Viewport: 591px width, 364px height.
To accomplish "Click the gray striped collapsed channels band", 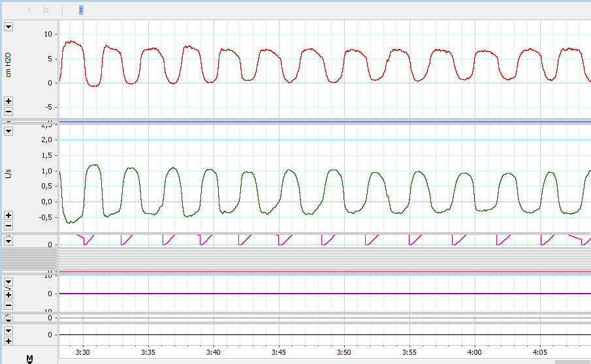I will coord(325,258).
